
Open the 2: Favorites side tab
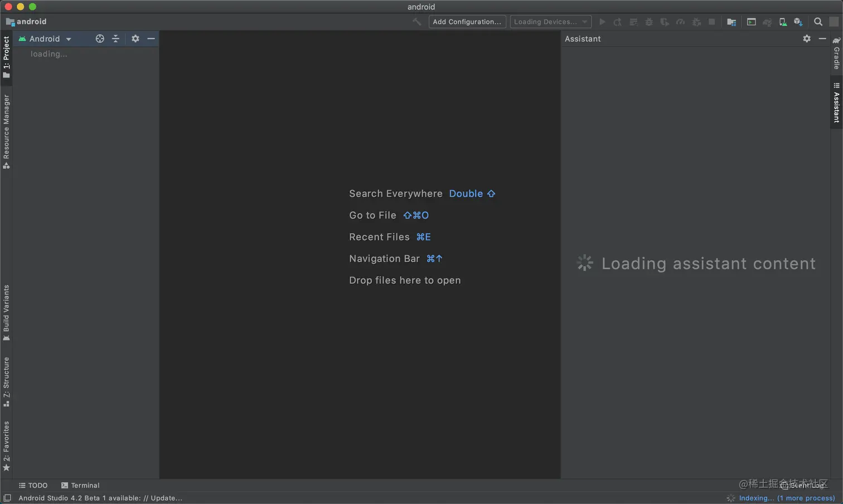pos(6,446)
